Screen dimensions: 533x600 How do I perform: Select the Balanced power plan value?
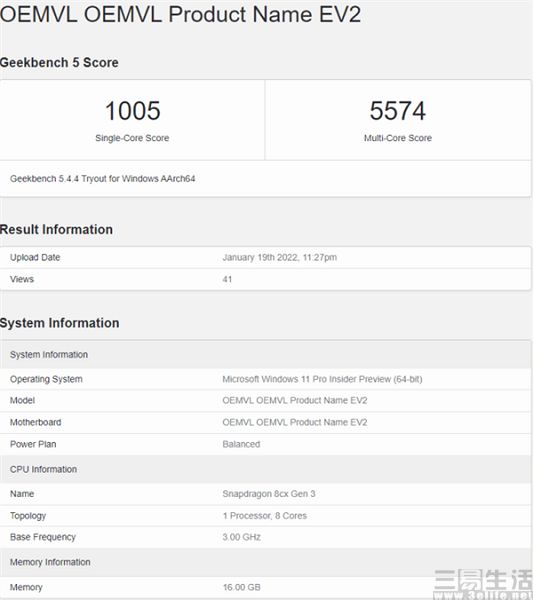point(241,444)
